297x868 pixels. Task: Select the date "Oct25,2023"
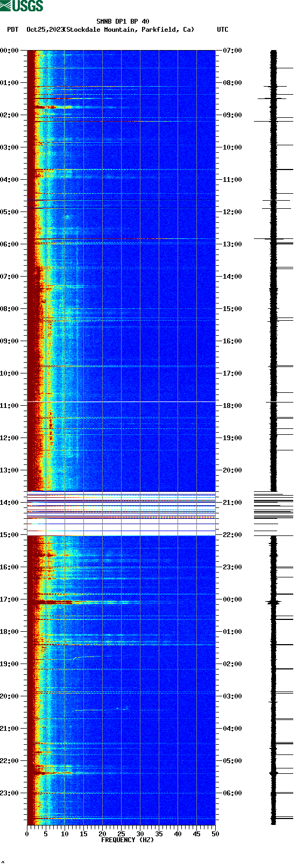(x=45, y=30)
